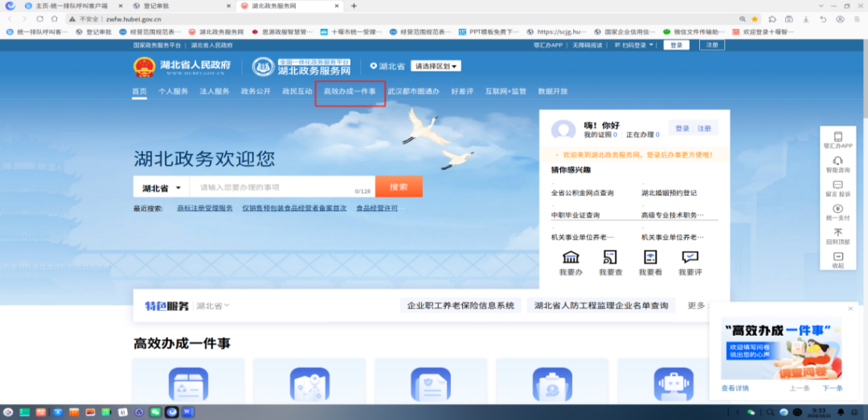Open 武汉都市圈通办 navigation item
Image resolution: width=868 pixels, height=420 pixels.
(x=414, y=92)
